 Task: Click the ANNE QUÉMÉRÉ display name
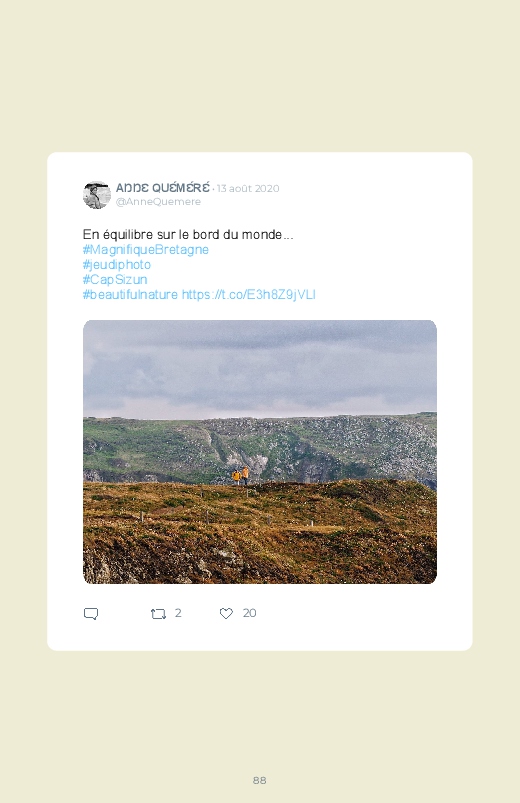[162, 188]
